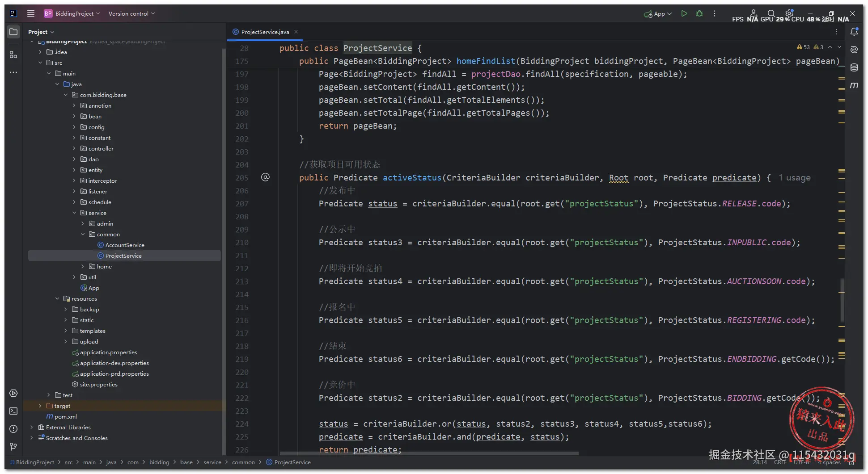The height and width of the screenshot is (474, 868).
Task: Open the App run configuration dropdown
Action: coord(658,14)
